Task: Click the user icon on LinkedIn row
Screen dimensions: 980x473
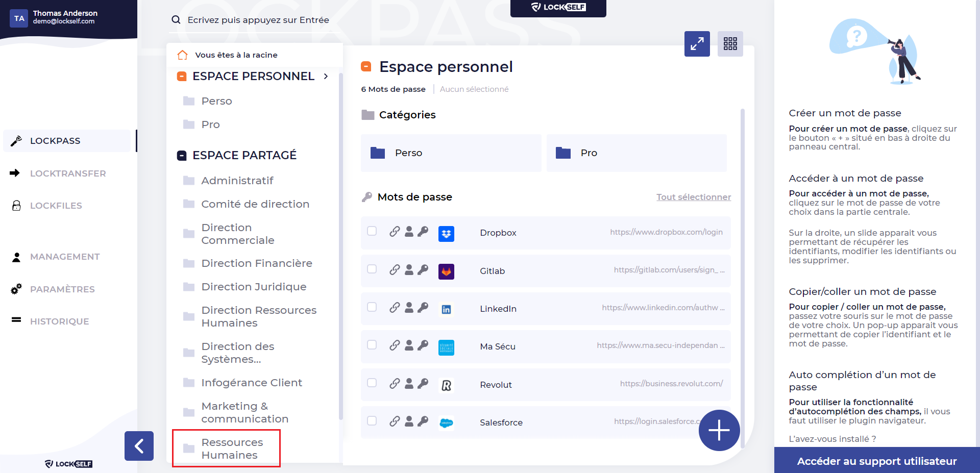Action: point(409,308)
